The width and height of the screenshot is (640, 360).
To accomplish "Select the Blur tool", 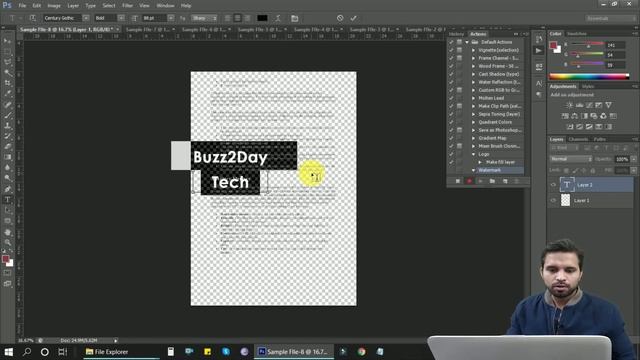I will 7,168.
